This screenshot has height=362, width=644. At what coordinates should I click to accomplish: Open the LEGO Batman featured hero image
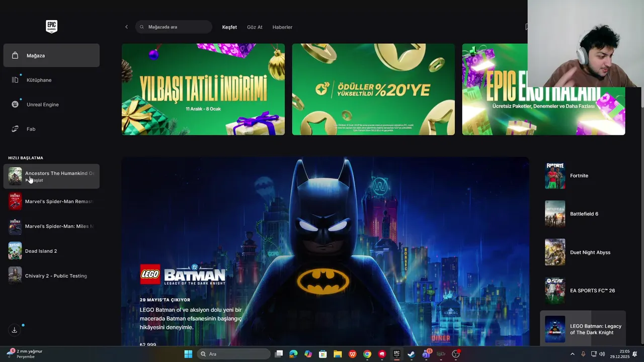(325, 251)
